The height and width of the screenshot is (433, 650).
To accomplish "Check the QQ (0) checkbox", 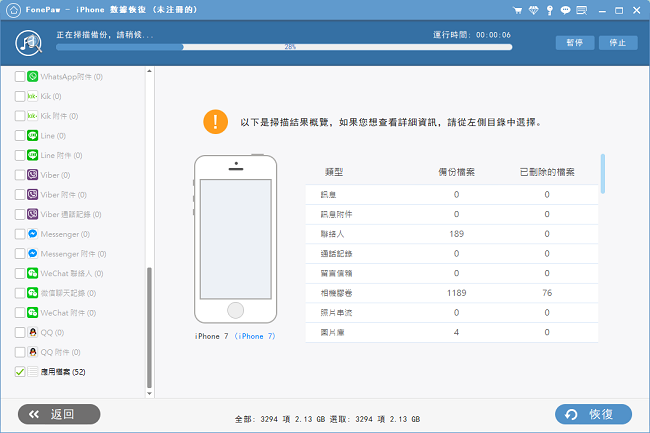I will pos(19,332).
